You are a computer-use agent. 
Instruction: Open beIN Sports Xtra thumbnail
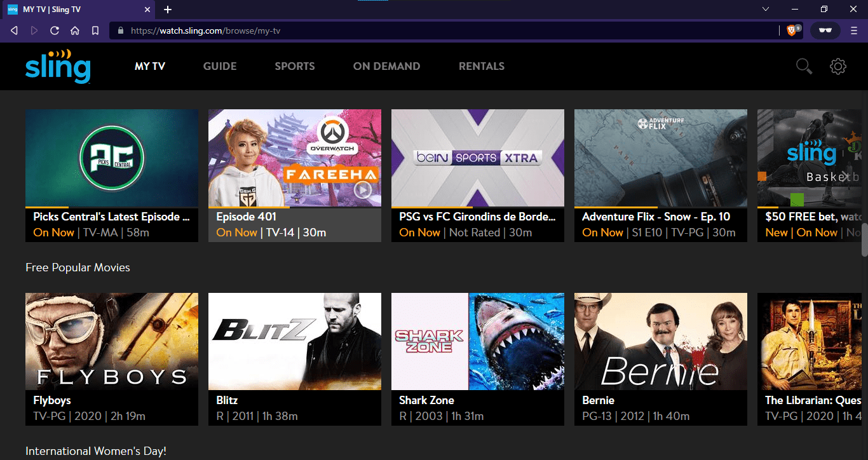[478, 158]
